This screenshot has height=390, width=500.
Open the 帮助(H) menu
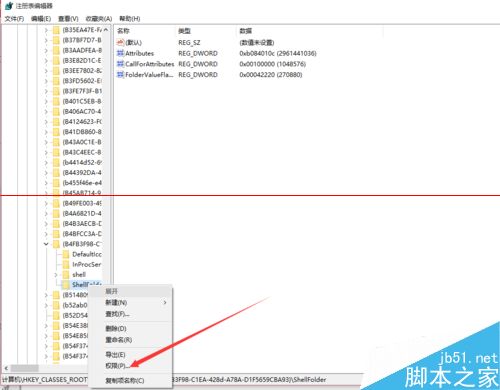pyautogui.click(x=130, y=19)
